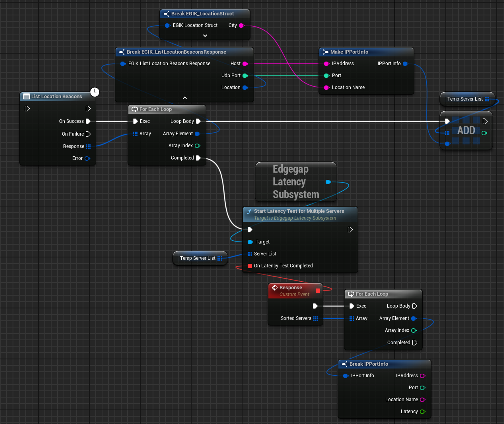Click the Loop Body pin connected to ADD
504x424 pixels.
point(198,121)
